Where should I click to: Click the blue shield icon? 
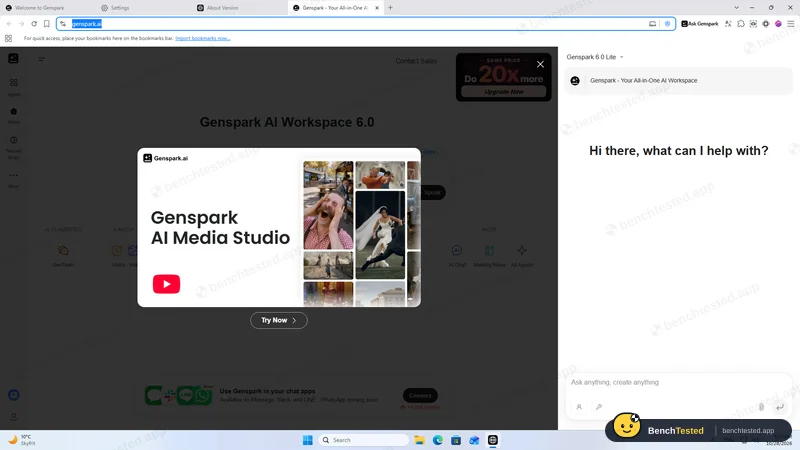click(667, 23)
